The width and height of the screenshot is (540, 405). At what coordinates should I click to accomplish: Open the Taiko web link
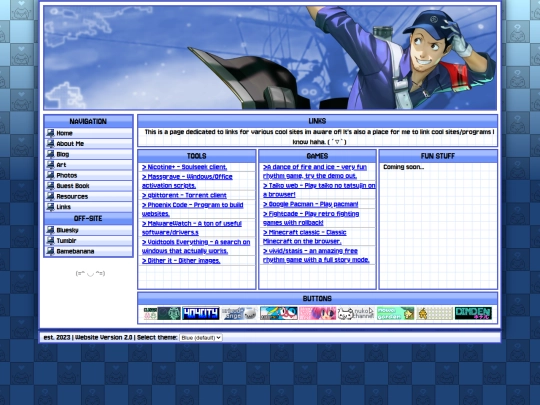[x=319, y=190]
